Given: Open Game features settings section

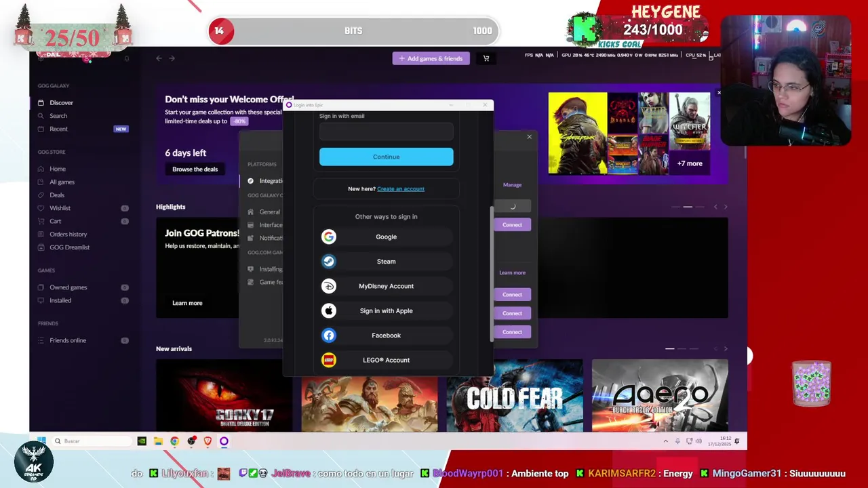Looking at the screenshot, I should pos(265,282).
